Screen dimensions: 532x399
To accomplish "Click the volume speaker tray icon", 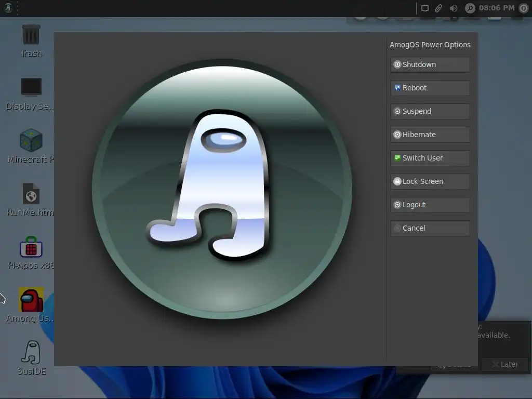I will (454, 8).
